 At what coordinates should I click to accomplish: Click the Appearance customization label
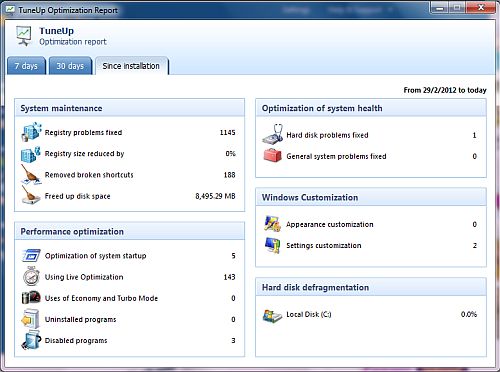pyautogui.click(x=330, y=225)
